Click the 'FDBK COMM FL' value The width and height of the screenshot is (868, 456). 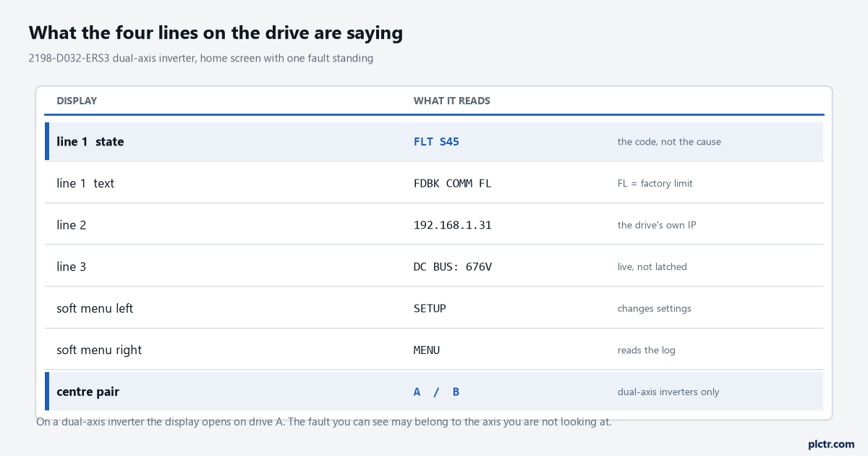(x=453, y=184)
